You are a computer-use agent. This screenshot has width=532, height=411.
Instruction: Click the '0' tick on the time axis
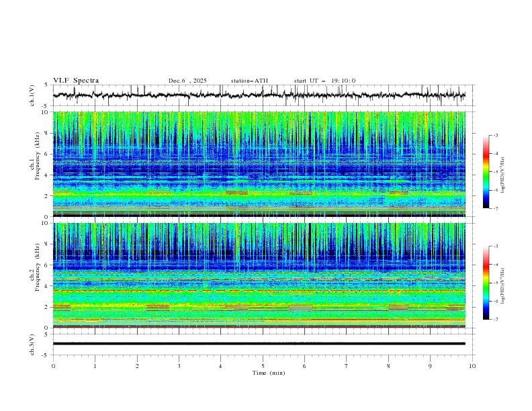[53, 366]
